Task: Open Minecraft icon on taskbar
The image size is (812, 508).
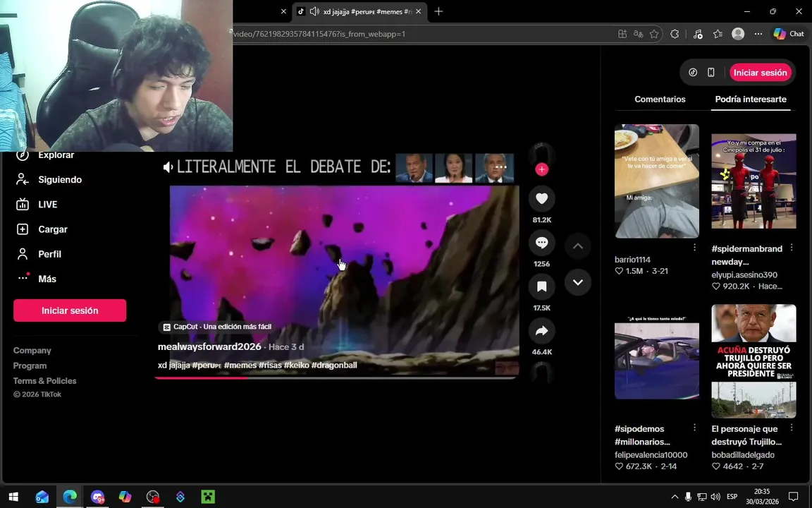Action: (208, 497)
